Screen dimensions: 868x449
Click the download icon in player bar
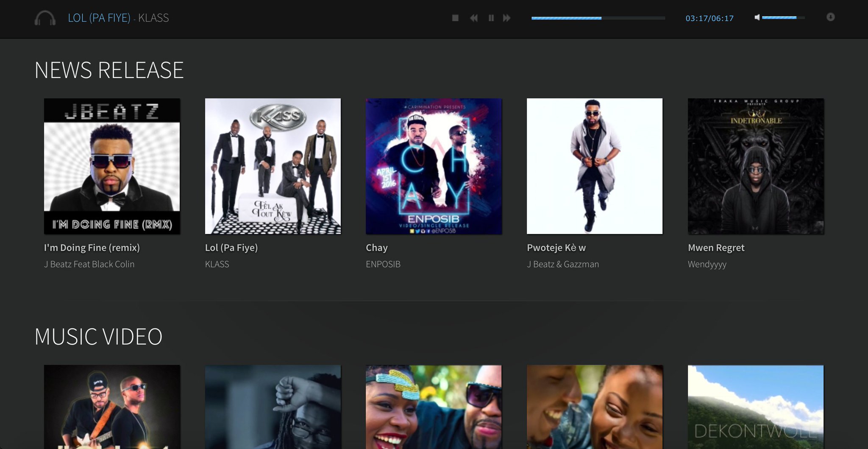pyautogui.click(x=831, y=17)
